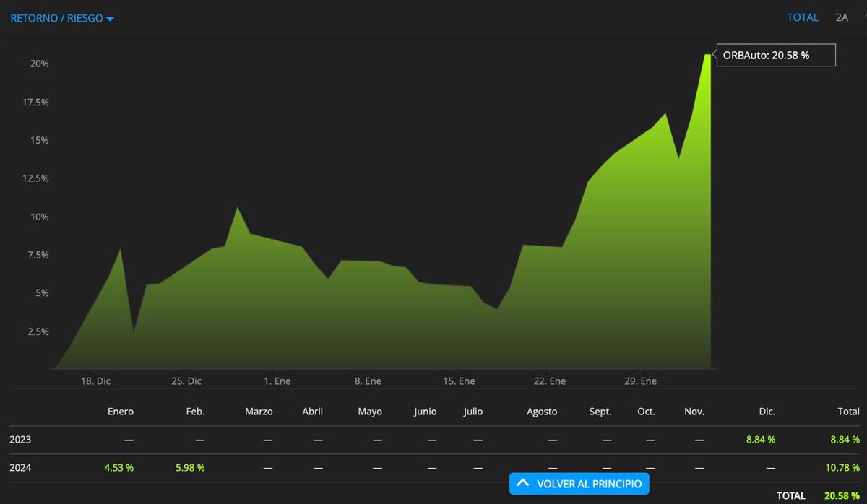Click the 2.5% y-axis label
Image resolution: width=867 pixels, height=504 pixels.
pos(37,331)
